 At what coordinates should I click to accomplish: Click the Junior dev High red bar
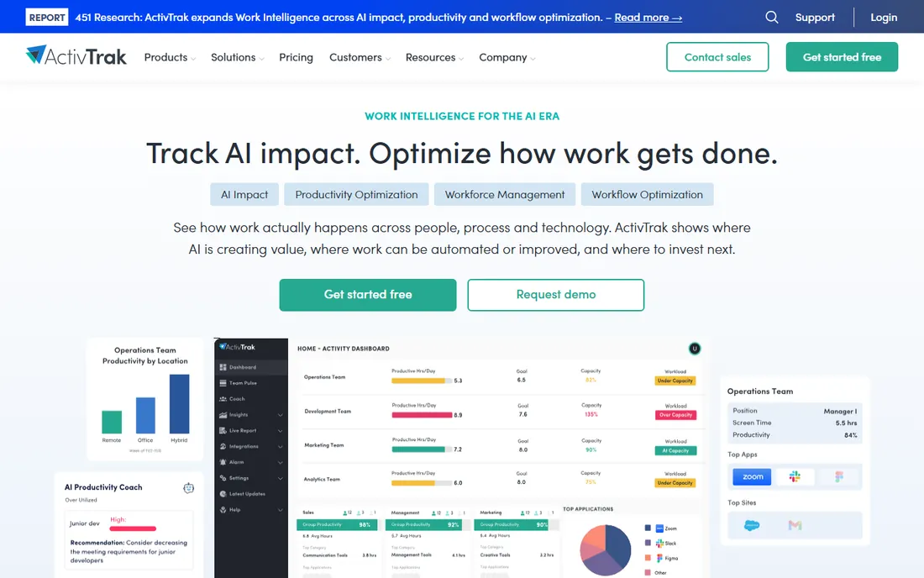(x=133, y=528)
